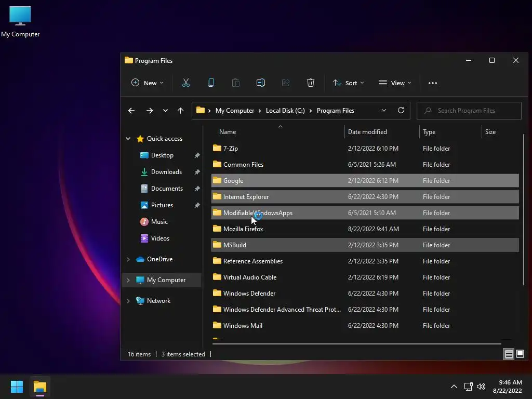Viewport: 532px width, 399px height.
Task: Click the Share icon in toolbar
Action: click(x=286, y=83)
